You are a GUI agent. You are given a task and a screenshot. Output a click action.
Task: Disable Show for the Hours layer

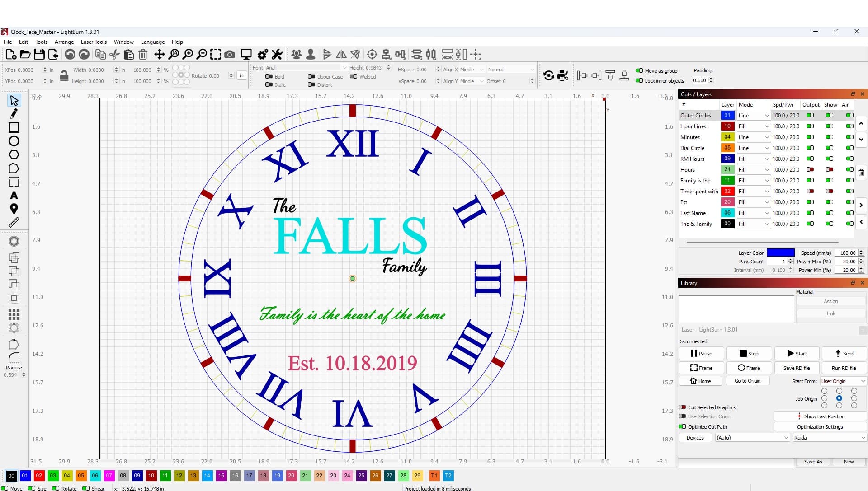[829, 169]
